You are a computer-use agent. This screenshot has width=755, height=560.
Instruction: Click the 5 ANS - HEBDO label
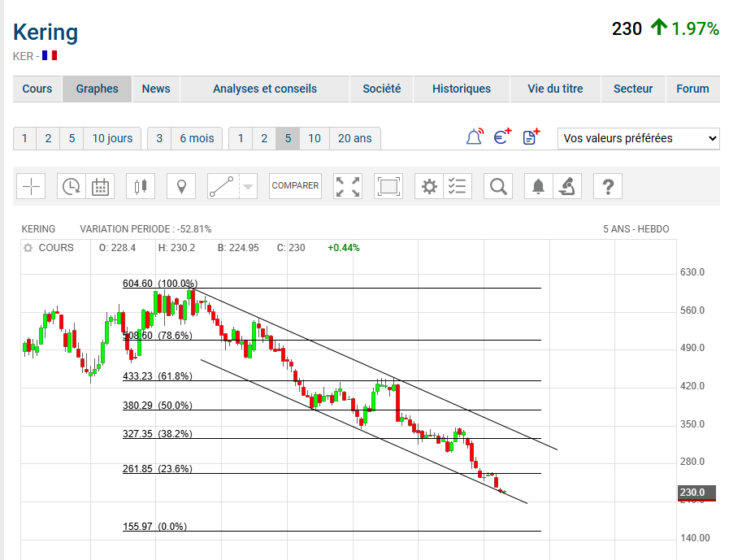click(x=636, y=228)
